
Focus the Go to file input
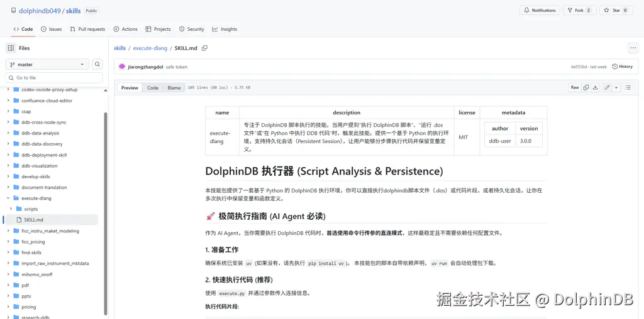tap(54, 77)
